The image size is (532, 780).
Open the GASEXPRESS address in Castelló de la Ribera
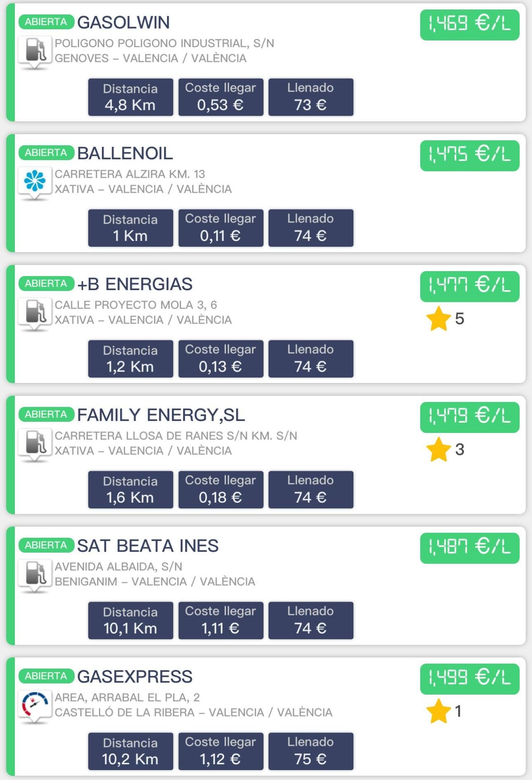point(193,705)
